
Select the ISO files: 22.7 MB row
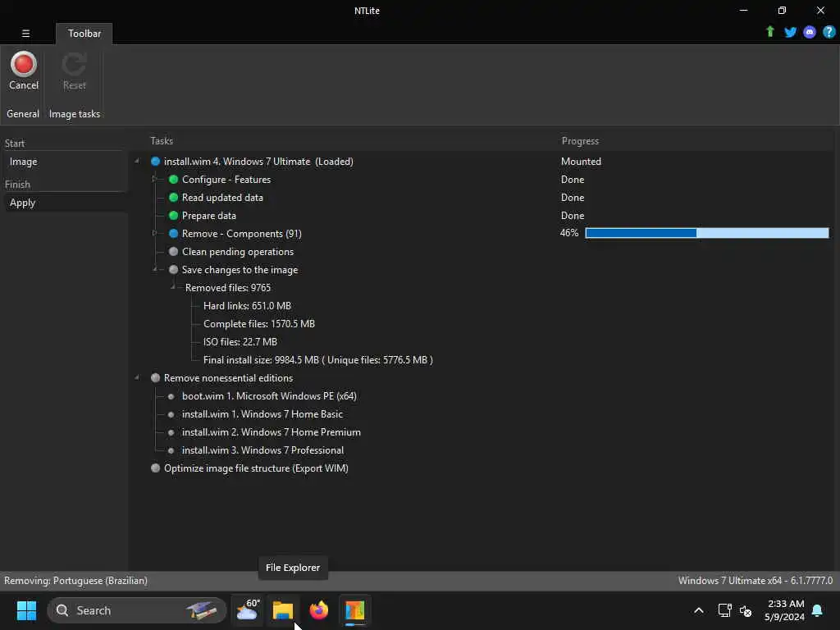[x=240, y=342]
